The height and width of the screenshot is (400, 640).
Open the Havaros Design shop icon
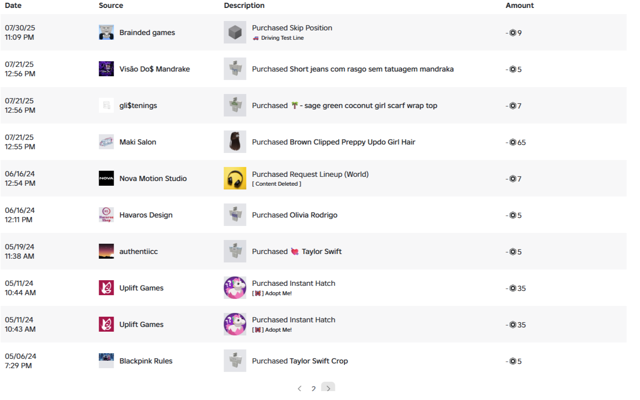106,215
